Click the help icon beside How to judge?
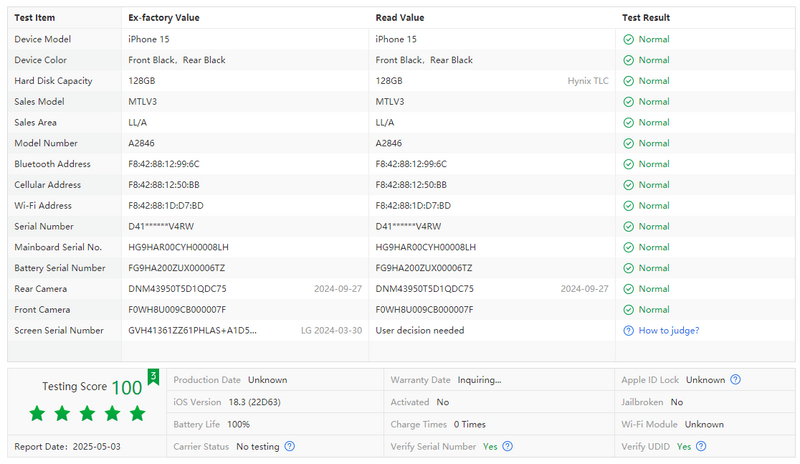 coord(629,331)
